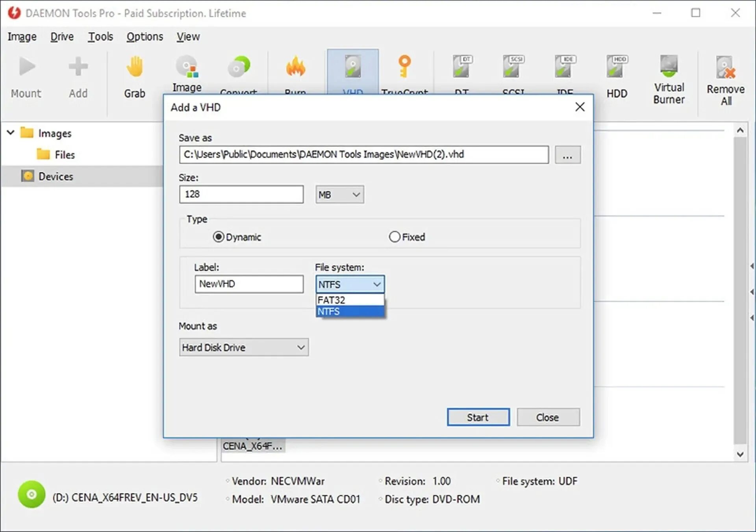756x532 pixels.
Task: Open the TrueCrypt key tool
Action: tap(404, 66)
